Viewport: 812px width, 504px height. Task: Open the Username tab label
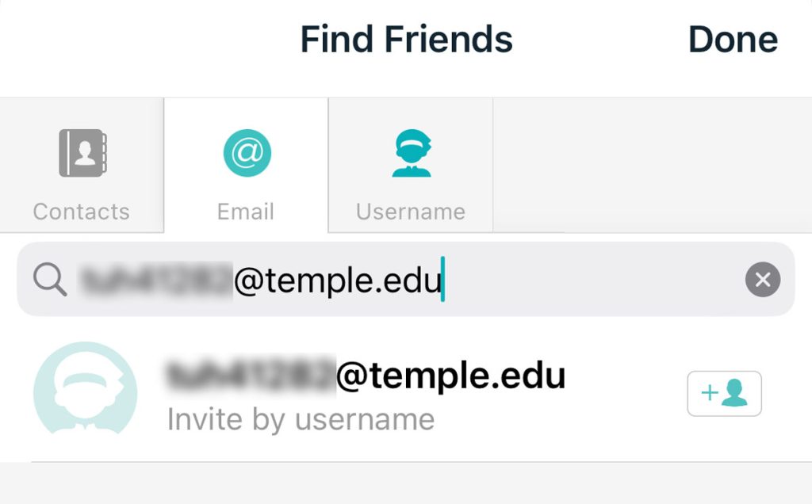click(411, 212)
